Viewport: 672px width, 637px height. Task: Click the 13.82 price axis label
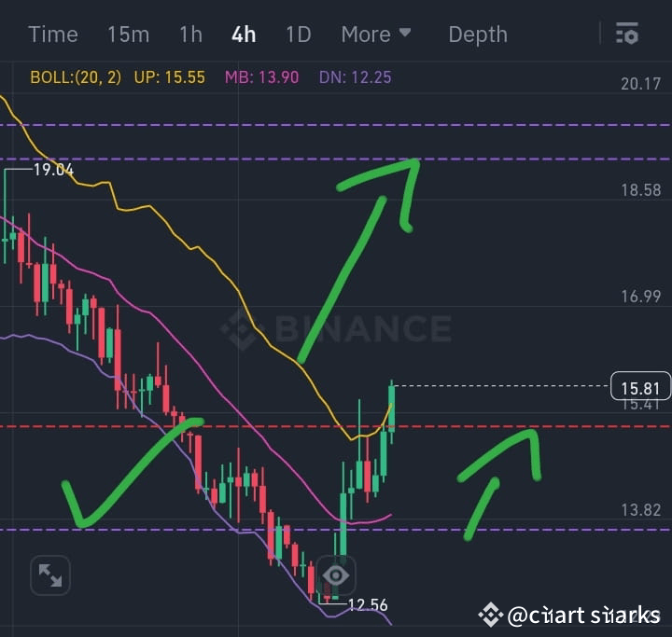pos(640,510)
